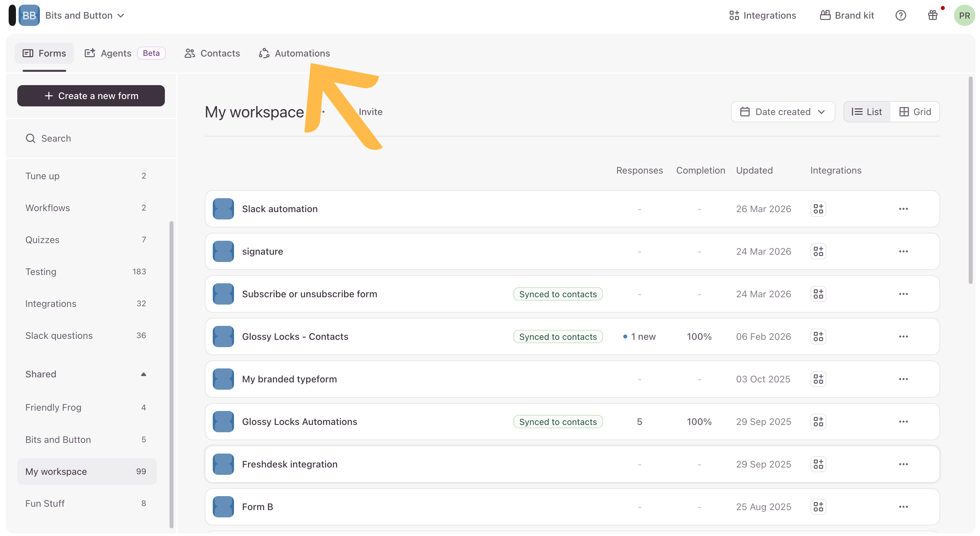Open the help question mark icon
980x536 pixels.
tap(901, 15)
